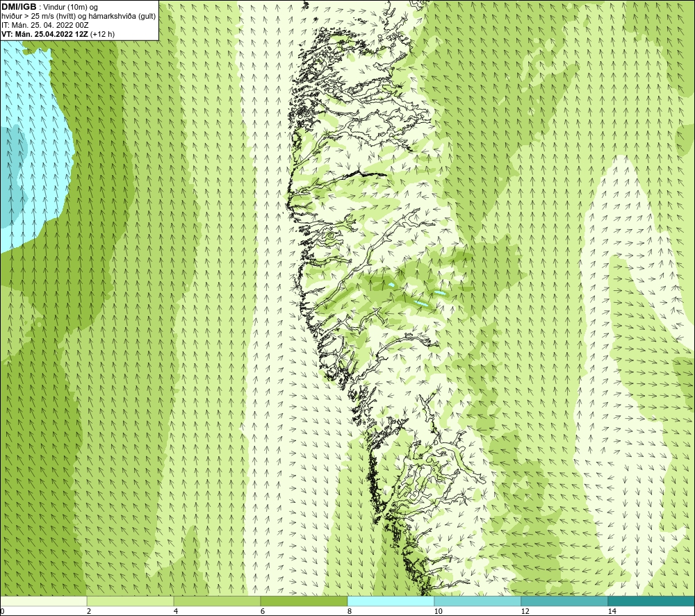
Task: Click the 8–10 m/s light cyan legend swatch
Action: [x=391, y=601]
